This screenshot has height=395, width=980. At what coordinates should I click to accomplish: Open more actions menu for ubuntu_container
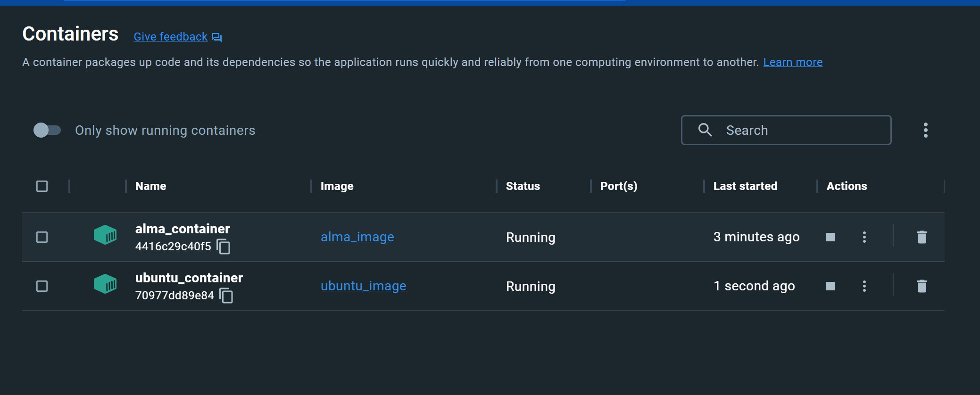tap(864, 286)
